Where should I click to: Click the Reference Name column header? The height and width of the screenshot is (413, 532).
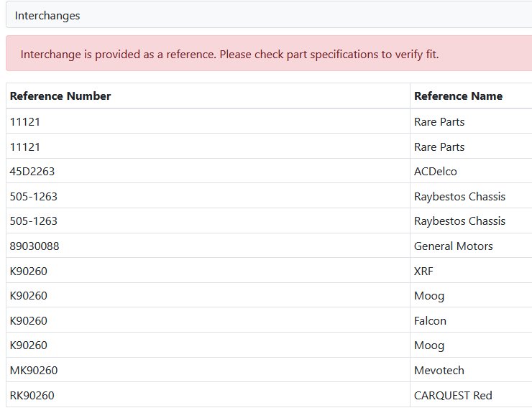tap(458, 96)
